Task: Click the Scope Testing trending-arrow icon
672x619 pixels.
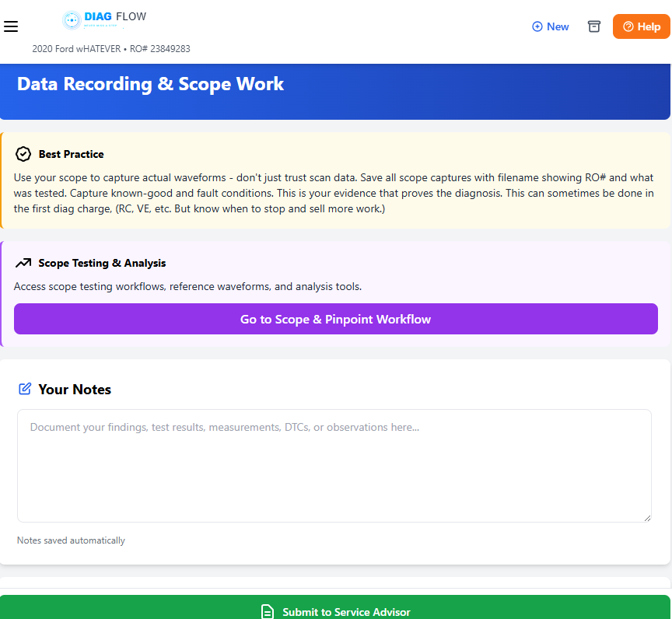Action: [x=23, y=263]
